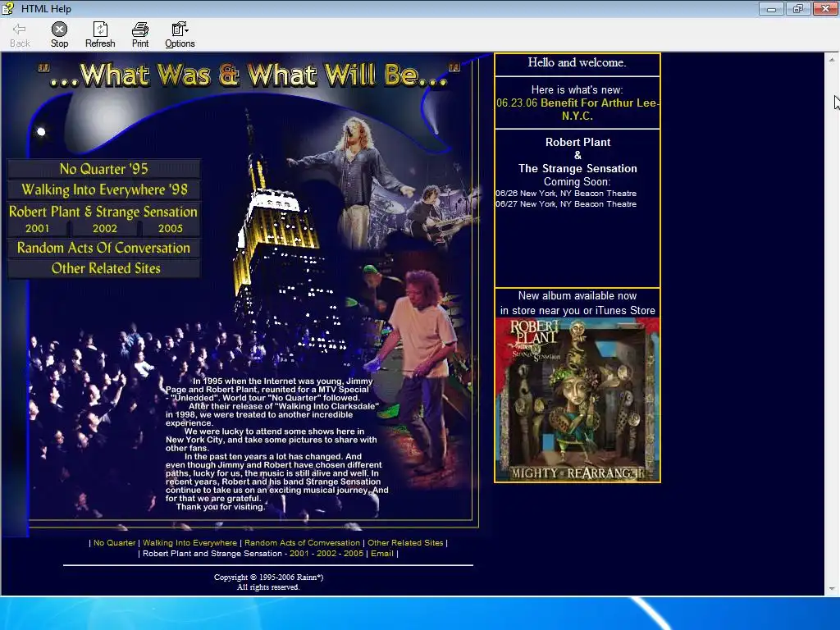This screenshot has height=630, width=840.
Task: Follow the footer No Quarter link
Action: click(115, 543)
